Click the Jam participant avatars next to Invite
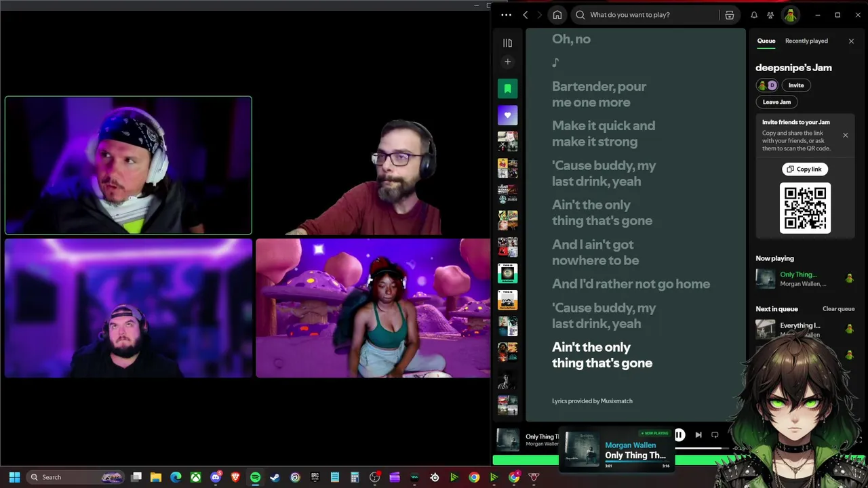868x488 pixels. [767, 85]
